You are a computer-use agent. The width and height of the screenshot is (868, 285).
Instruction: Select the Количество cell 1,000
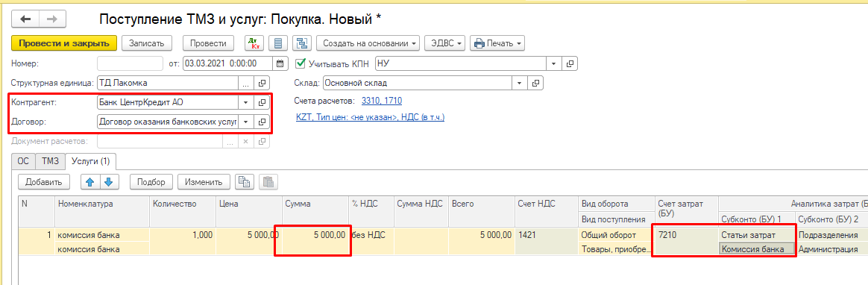183,235
